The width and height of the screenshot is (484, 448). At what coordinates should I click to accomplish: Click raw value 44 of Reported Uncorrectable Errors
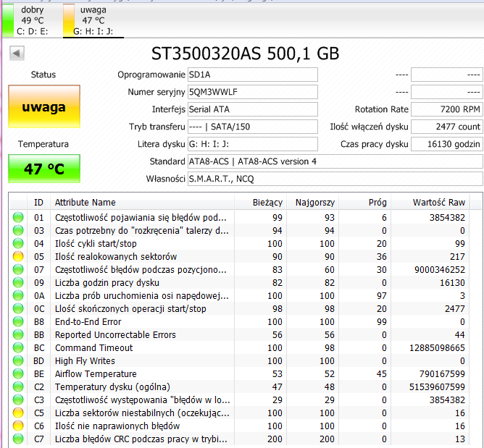coord(459,335)
